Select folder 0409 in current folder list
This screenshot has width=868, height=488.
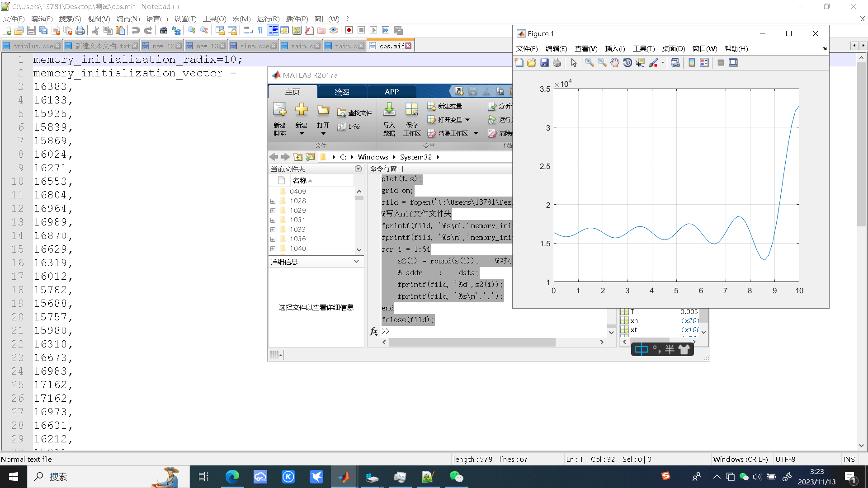(x=297, y=192)
